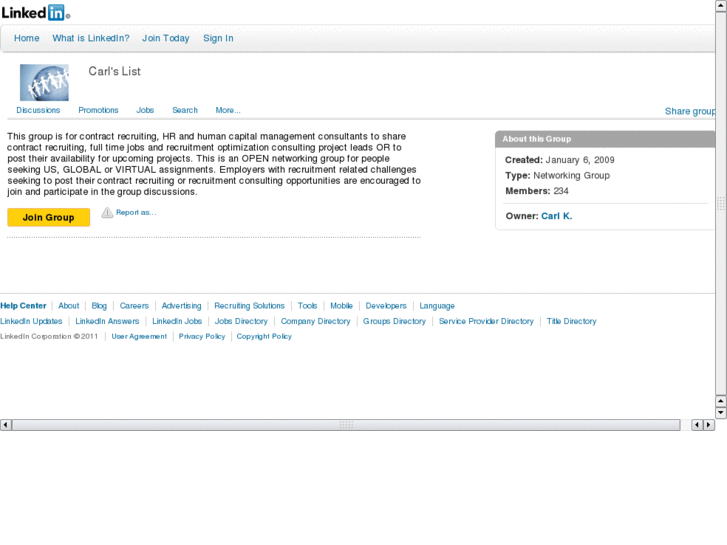Open the Help Center footer link
727x545 pixels.
[23, 306]
